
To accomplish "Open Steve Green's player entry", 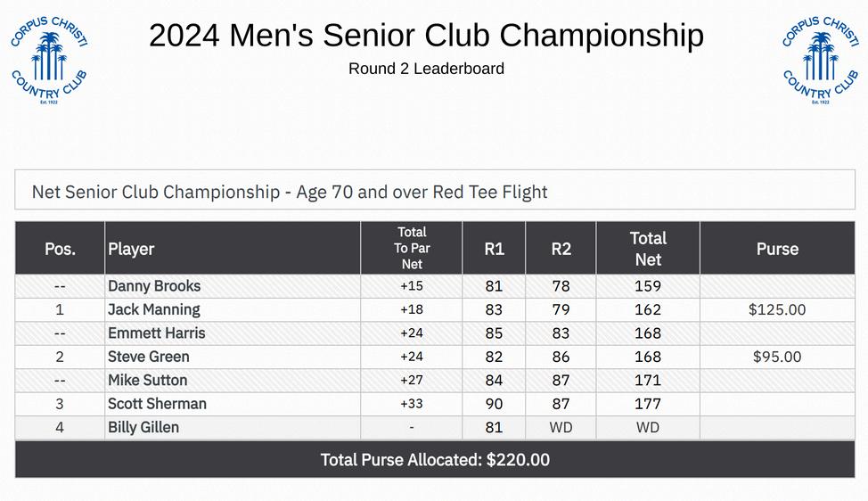I will [x=149, y=357].
